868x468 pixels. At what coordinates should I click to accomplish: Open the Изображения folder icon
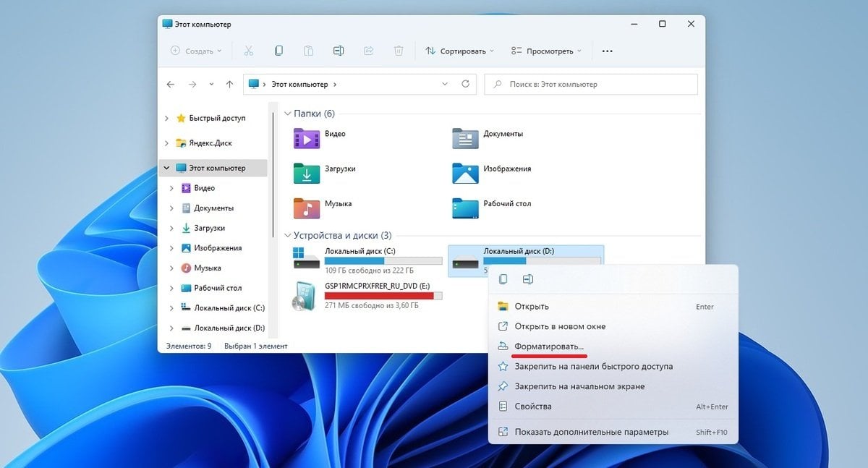[x=466, y=173]
